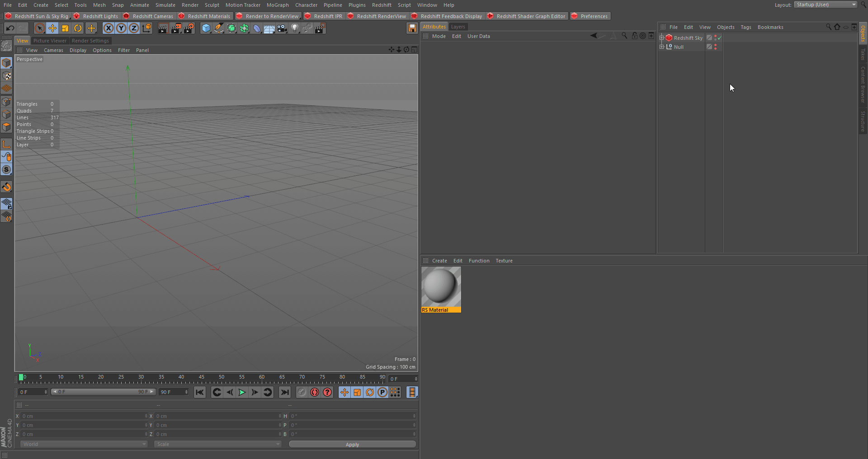Screen dimensions: 868x459
Task: Toggle the Redshift Sky enable checkmark
Action: click(719, 38)
